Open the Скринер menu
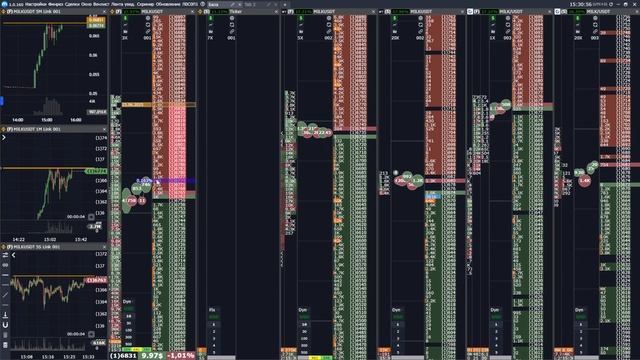Image resolution: width=640 pixels, height=360 pixels. point(144,4)
